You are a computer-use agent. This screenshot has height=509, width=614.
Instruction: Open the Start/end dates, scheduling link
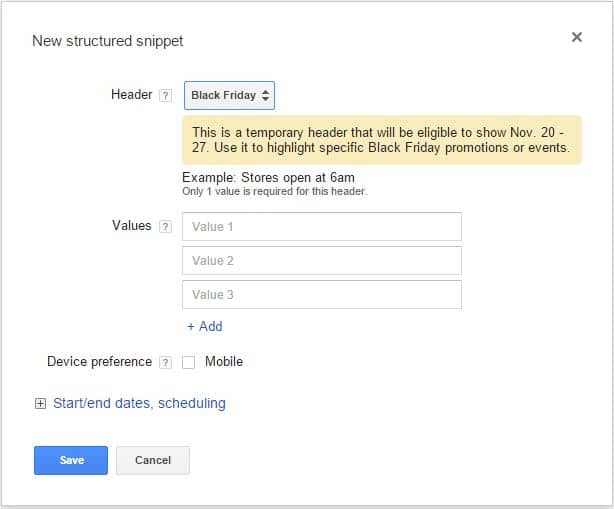pyautogui.click(x=139, y=403)
